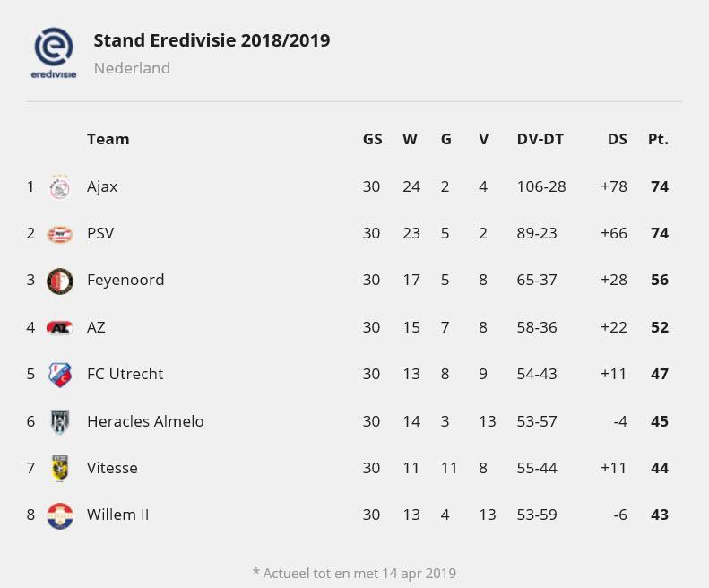The height and width of the screenshot is (588, 709).
Task: Open the Ajax team name link
Action: click(x=102, y=187)
